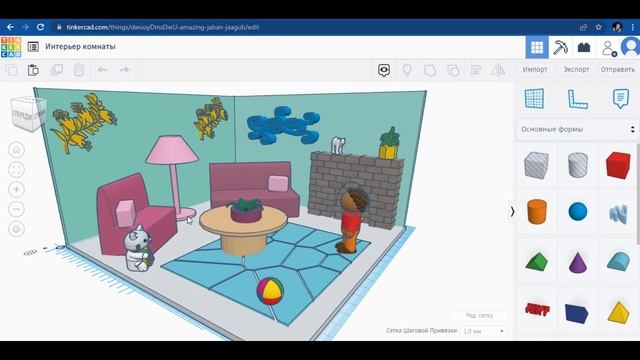Switch to 3D design grid view
The height and width of the screenshot is (360, 640).
(537, 47)
